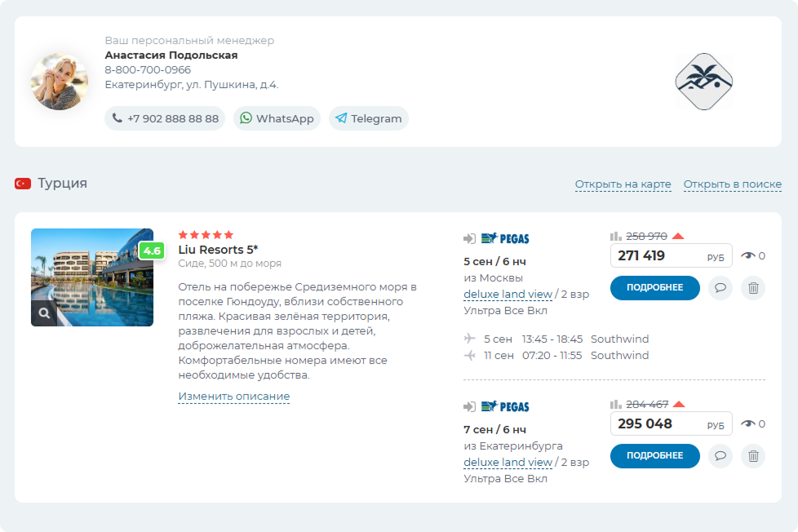Open deluxe land view room selector, second offer

click(x=508, y=463)
